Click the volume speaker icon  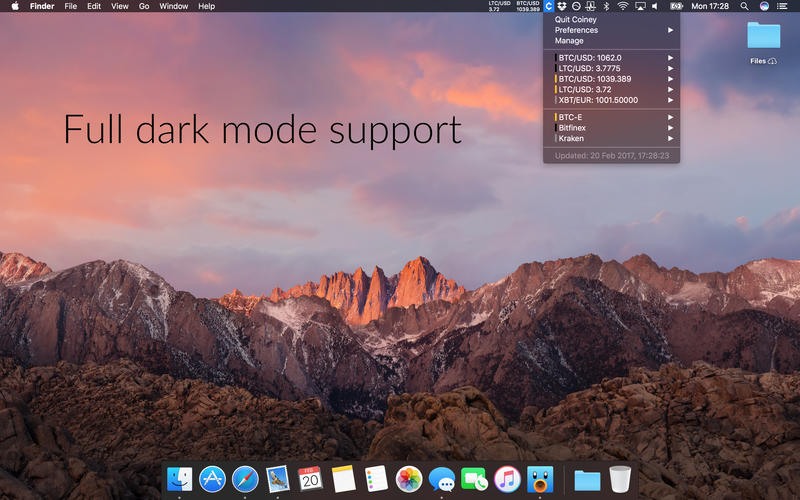[655, 6]
